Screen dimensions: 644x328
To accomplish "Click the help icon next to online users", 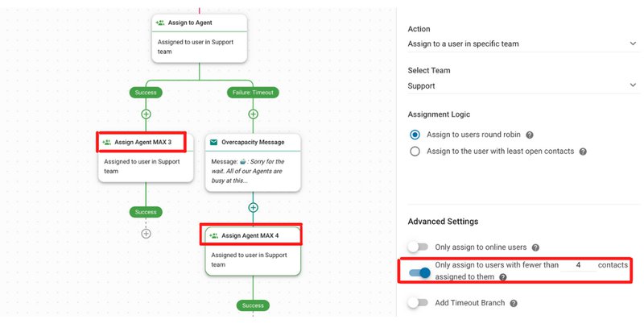I will (x=535, y=247).
